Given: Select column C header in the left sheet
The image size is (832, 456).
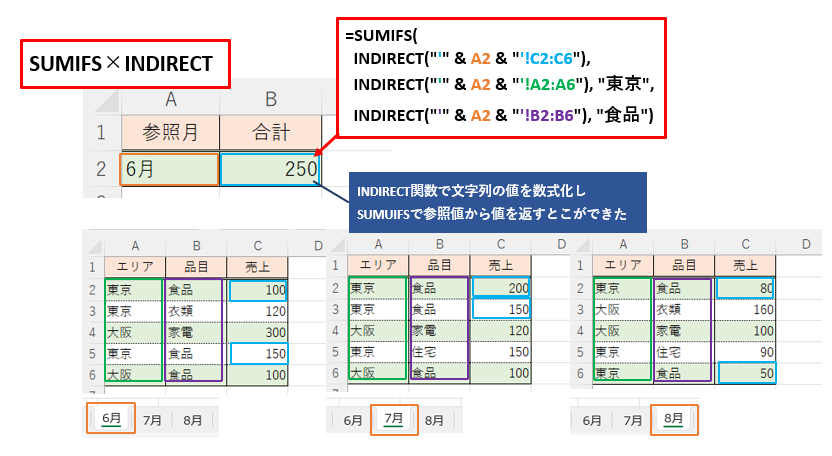Looking at the screenshot, I should point(257,246).
